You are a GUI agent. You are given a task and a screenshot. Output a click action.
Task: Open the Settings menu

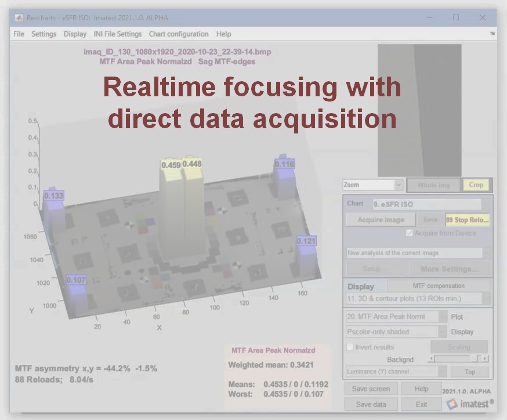tap(44, 34)
